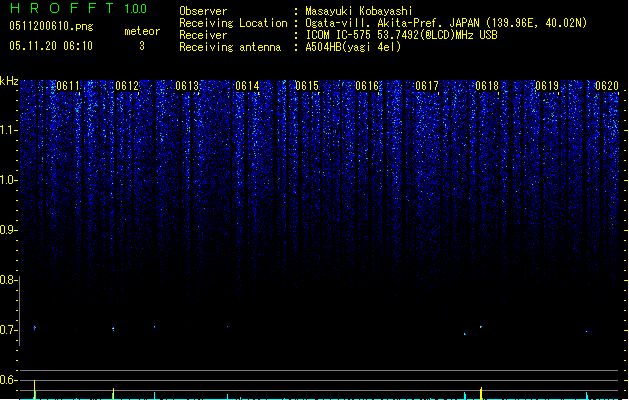Click the meteor echo spot just after 0618
Image resolution: width=629 pixels, height=400 pixels.
tap(481, 327)
